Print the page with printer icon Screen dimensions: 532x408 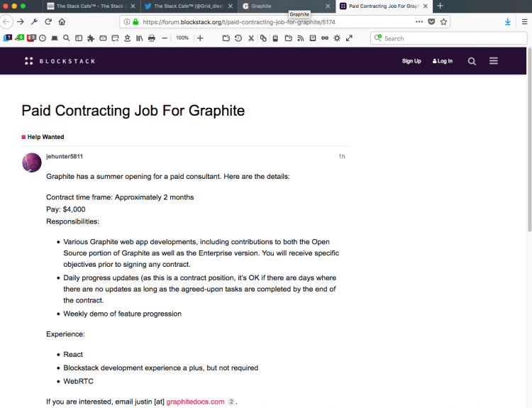pos(152,38)
